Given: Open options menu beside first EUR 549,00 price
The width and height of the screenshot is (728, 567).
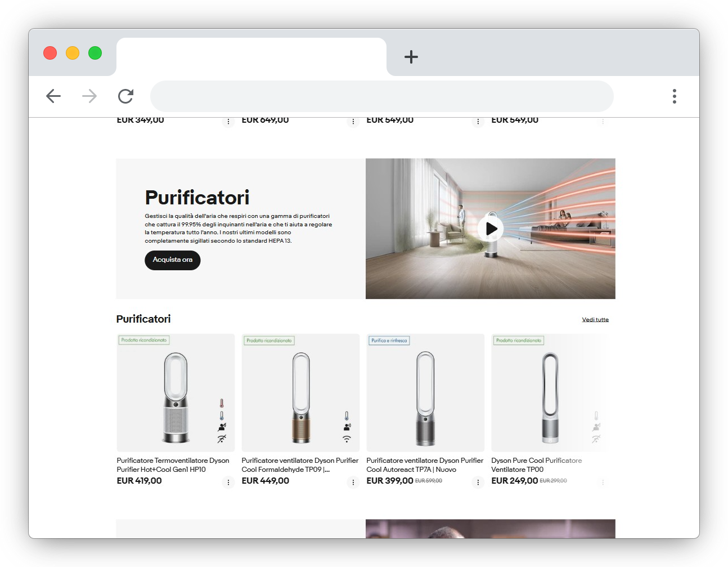Looking at the screenshot, I should pos(478,122).
